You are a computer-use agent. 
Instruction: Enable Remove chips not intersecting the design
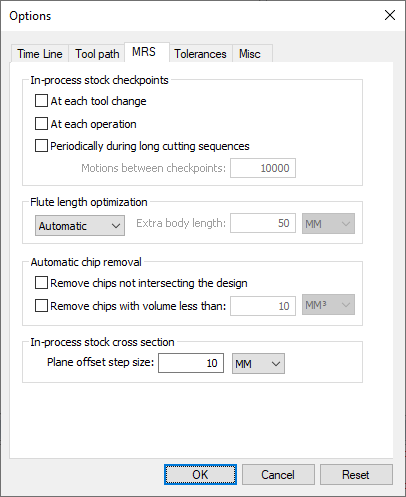41,283
